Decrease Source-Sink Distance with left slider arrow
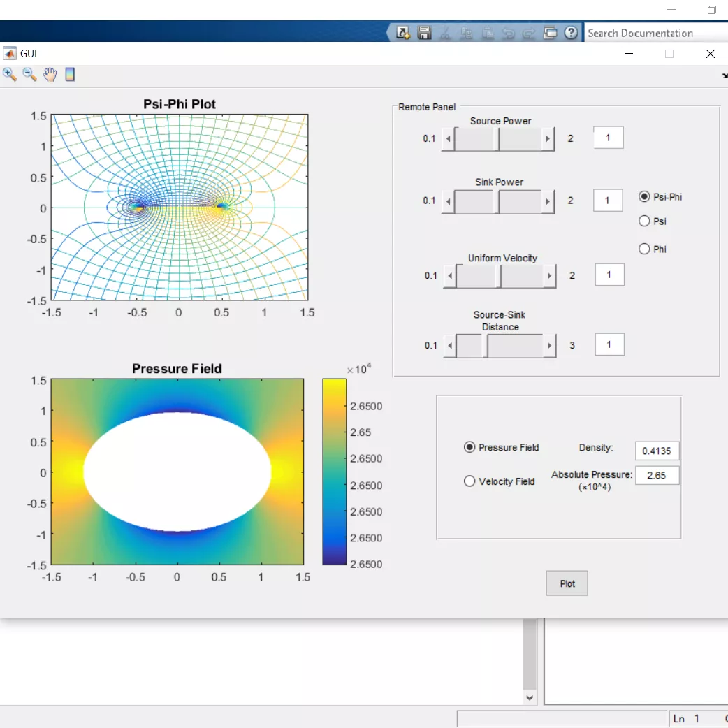728x728 pixels. tap(450, 345)
